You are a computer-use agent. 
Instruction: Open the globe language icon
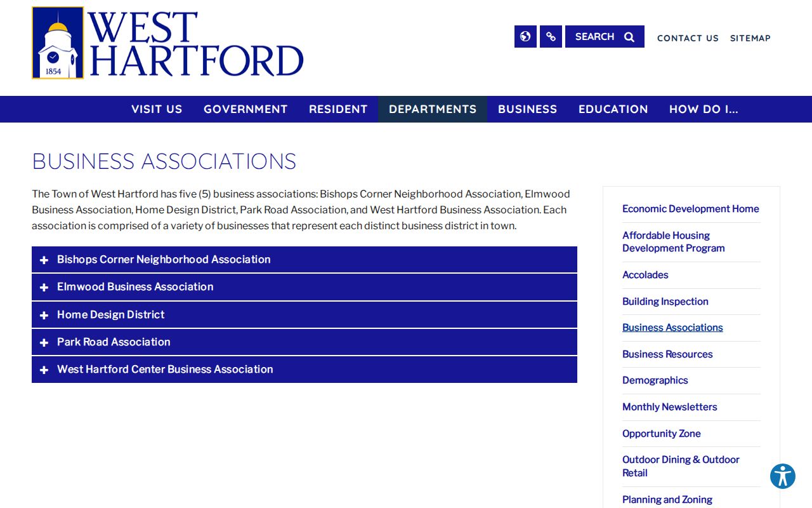pyautogui.click(x=525, y=36)
